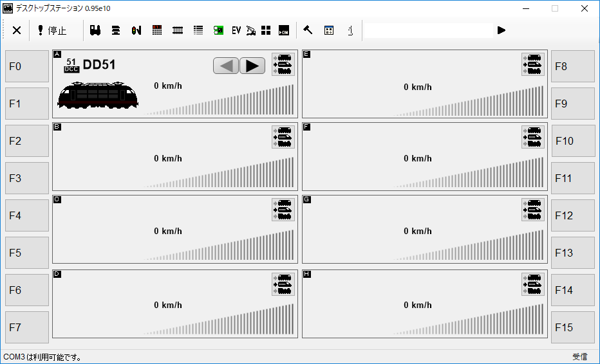
Task: Open the hammer settings tool icon
Action: (308, 30)
